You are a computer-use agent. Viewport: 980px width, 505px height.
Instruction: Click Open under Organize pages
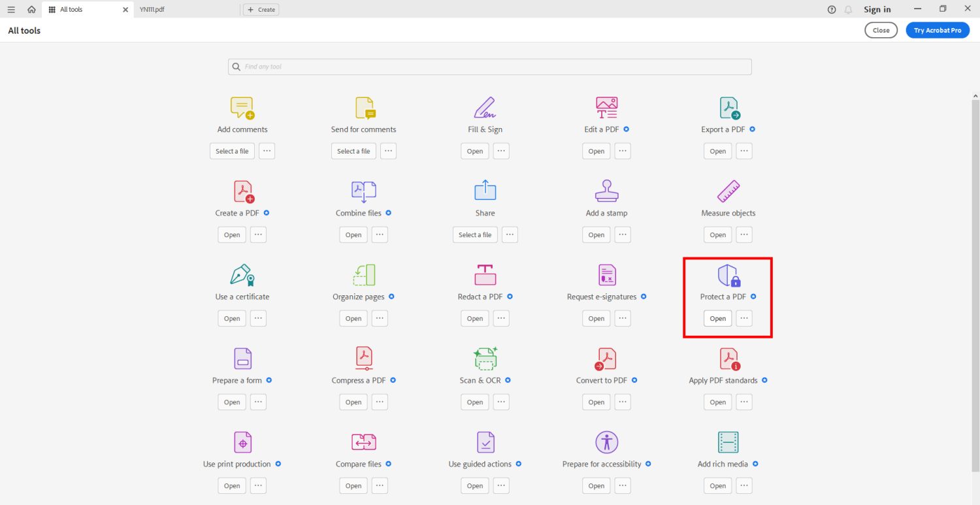point(353,318)
